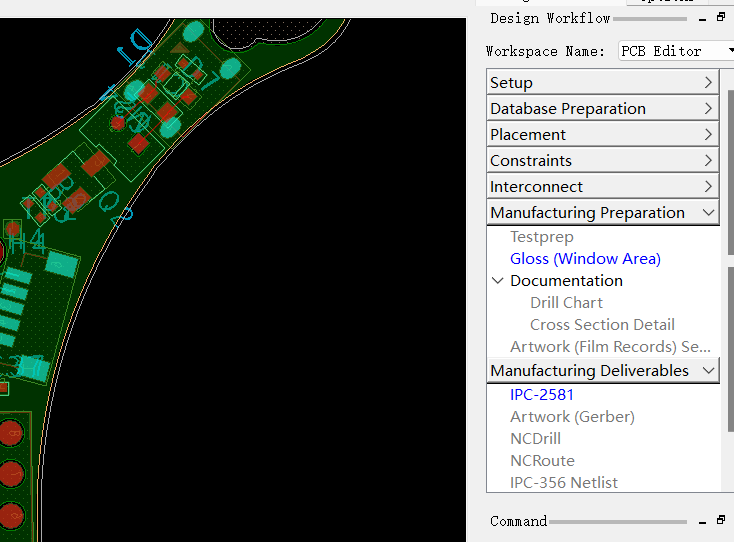
Task: Click the Cross Section Detail item
Action: pyautogui.click(x=602, y=325)
